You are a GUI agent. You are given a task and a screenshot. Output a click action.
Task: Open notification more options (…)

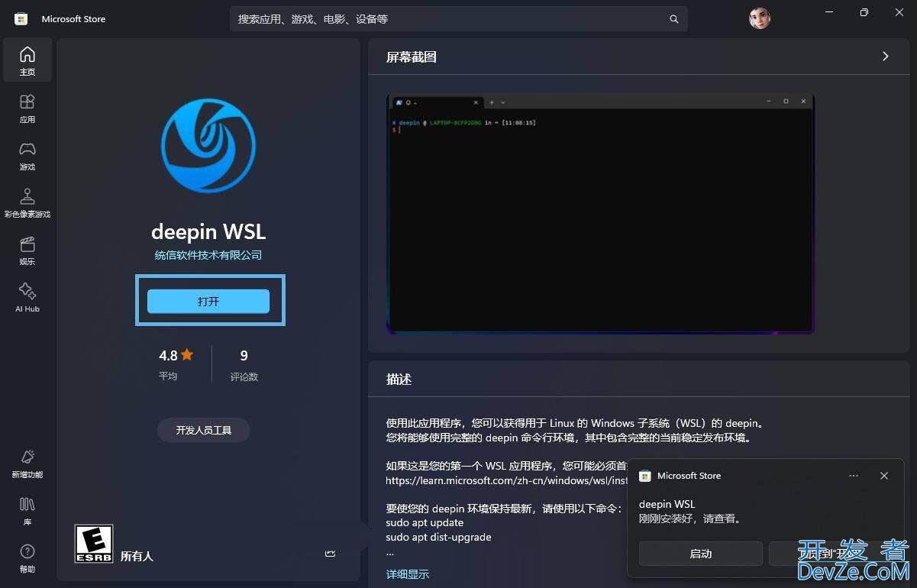[854, 476]
